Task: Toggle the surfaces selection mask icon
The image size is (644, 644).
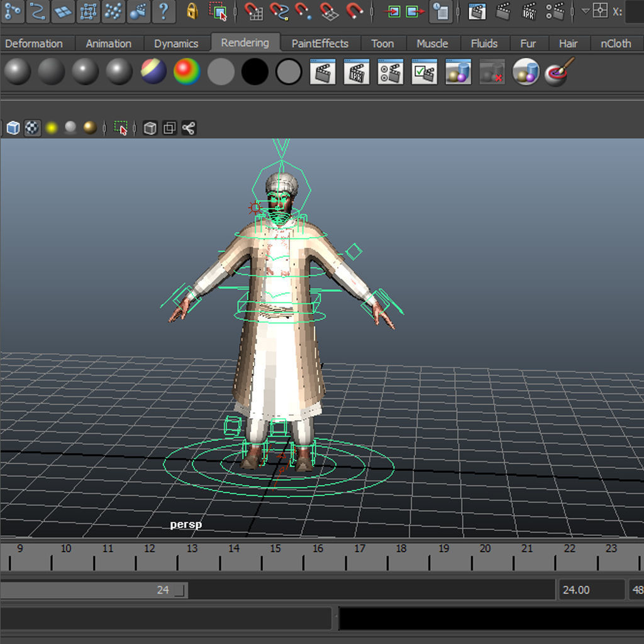Action: pyautogui.click(x=63, y=11)
